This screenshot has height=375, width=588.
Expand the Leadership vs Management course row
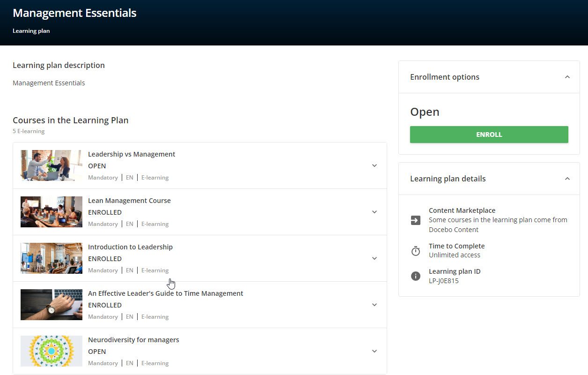pos(374,165)
